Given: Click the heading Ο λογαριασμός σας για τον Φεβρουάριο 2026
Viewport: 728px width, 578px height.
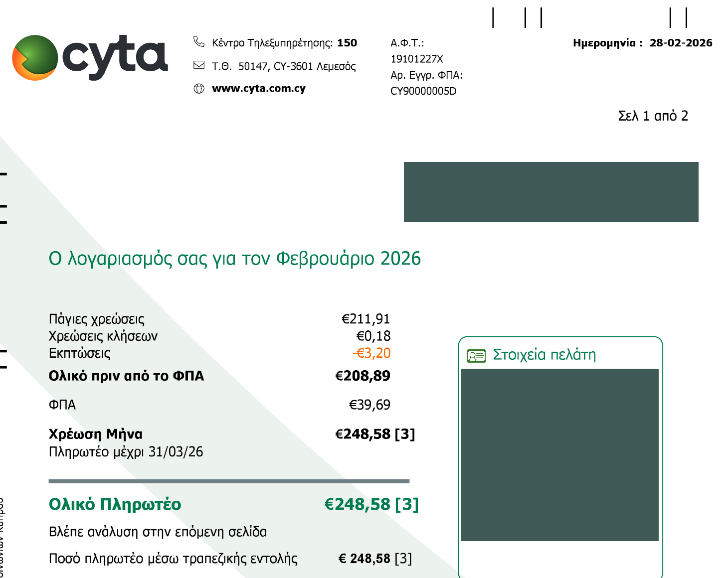Looking at the screenshot, I should coord(235,259).
